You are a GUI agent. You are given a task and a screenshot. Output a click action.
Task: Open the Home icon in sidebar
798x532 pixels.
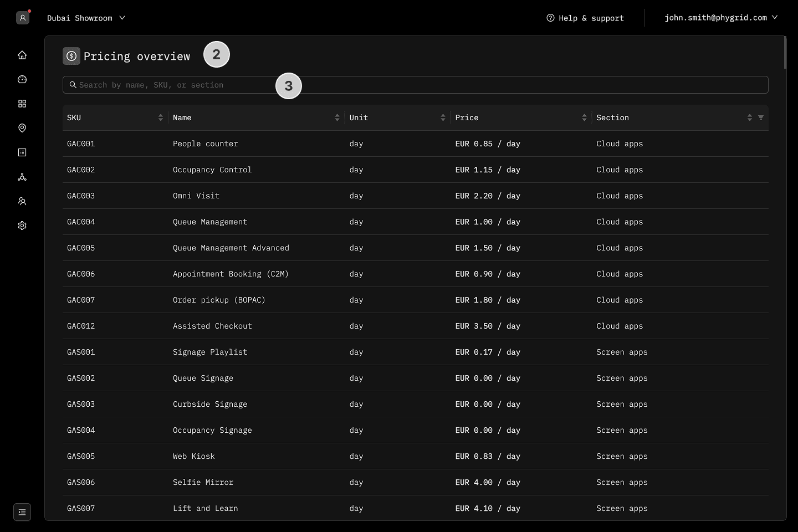coord(22,55)
